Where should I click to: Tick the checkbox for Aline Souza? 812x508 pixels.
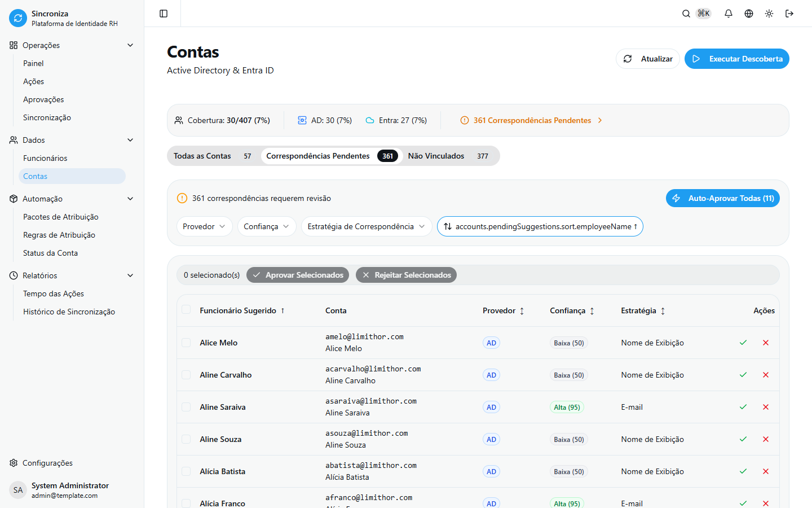pos(186,439)
